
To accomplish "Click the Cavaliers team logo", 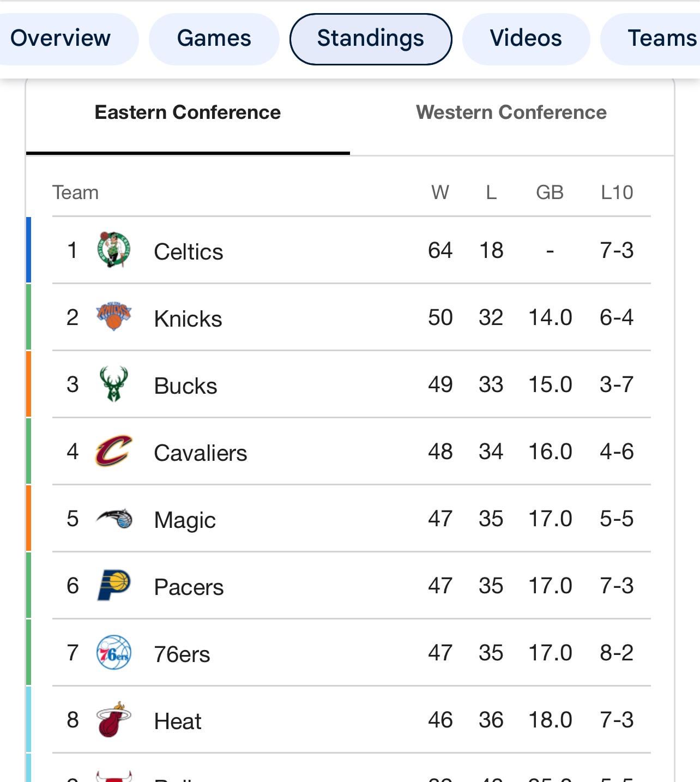I will point(113,451).
